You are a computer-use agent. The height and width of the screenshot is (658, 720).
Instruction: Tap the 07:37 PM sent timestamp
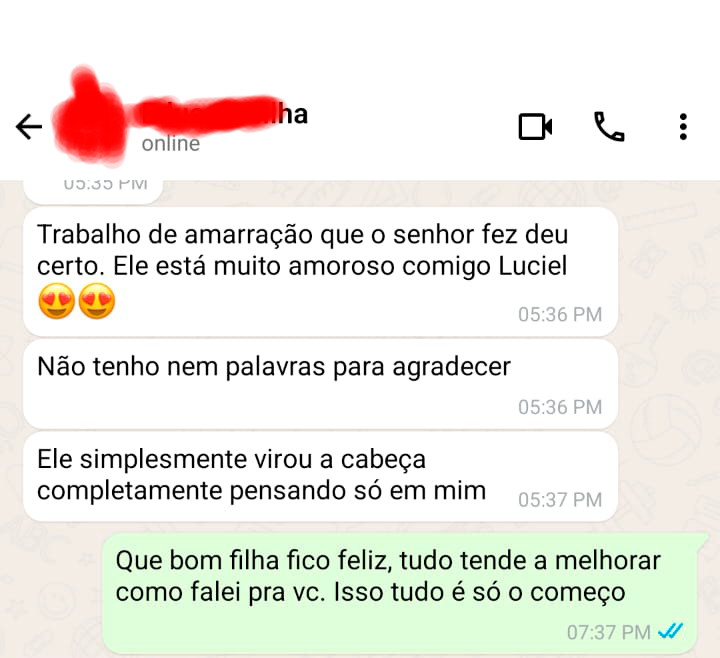[x=608, y=632]
